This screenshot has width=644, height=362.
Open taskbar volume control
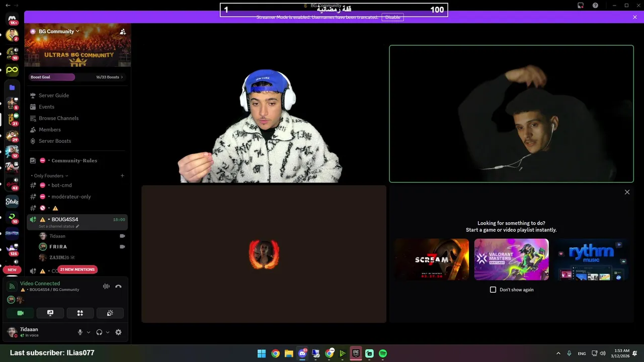pos(603,353)
